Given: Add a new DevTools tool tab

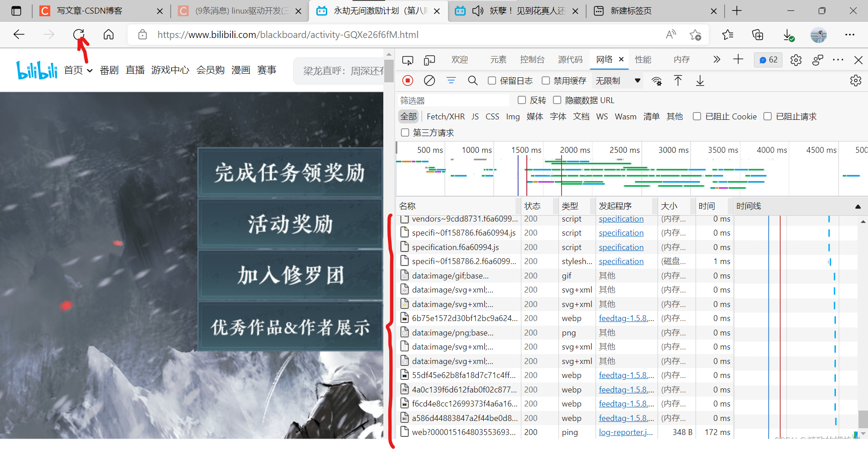Looking at the screenshot, I should [x=738, y=59].
